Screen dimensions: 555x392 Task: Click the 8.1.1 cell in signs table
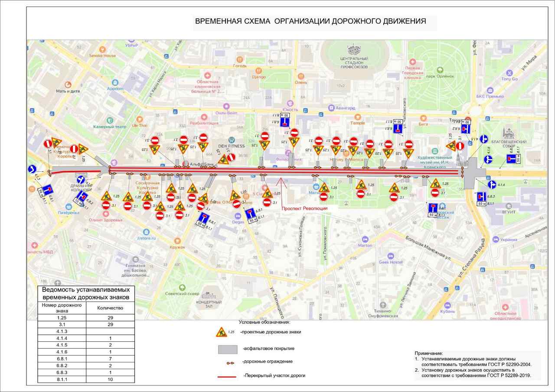coord(62,379)
